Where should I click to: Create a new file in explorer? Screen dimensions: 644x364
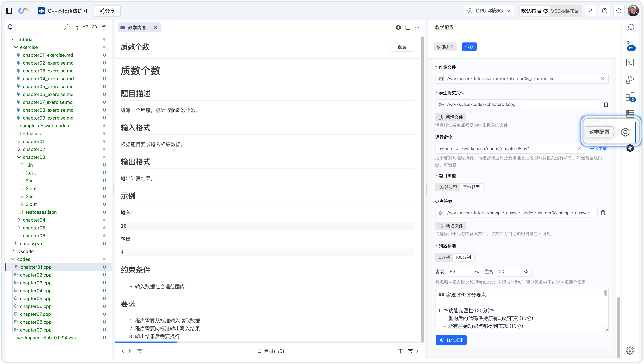[76, 27]
